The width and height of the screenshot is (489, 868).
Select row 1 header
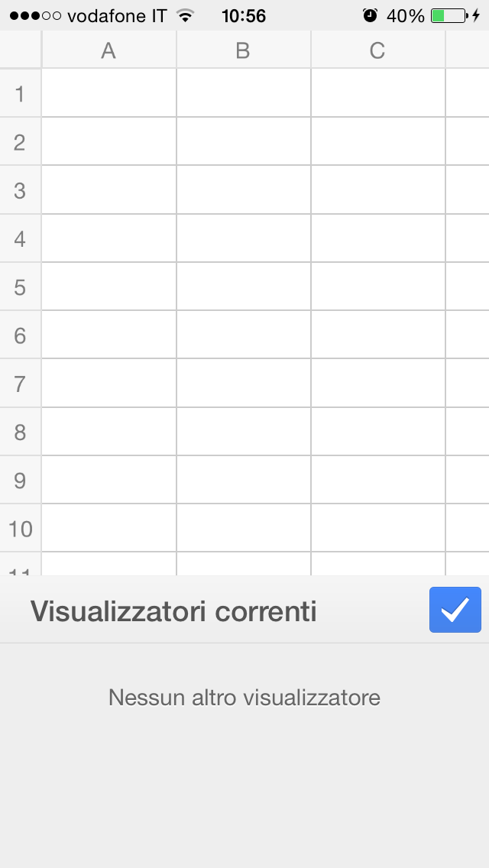point(20,93)
